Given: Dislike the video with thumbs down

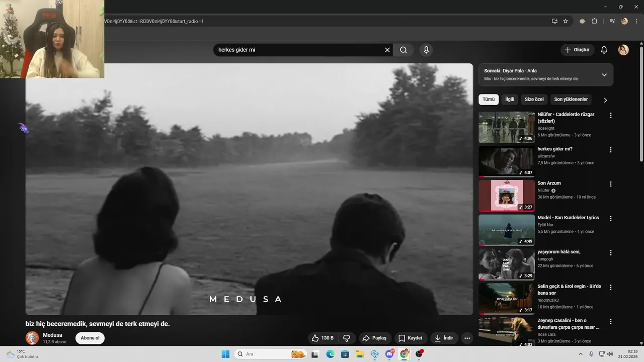Looking at the screenshot, I should [347, 338].
